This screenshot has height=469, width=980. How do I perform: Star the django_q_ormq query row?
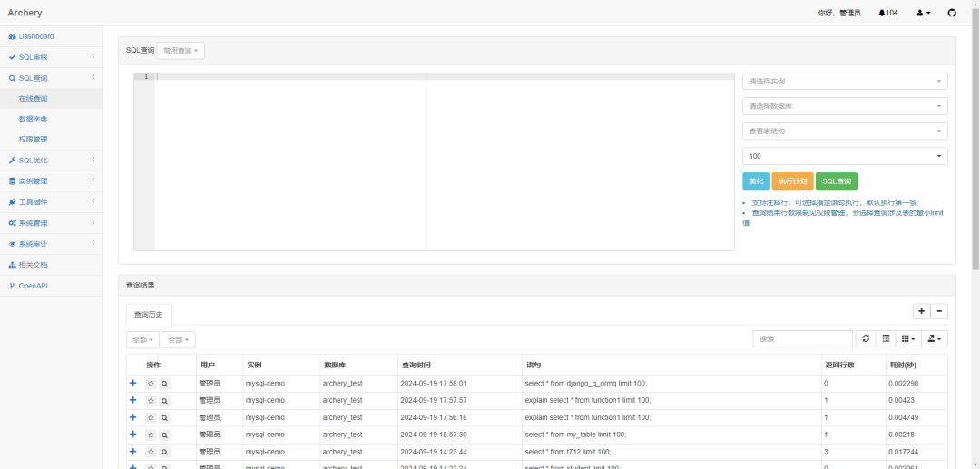[x=152, y=384]
